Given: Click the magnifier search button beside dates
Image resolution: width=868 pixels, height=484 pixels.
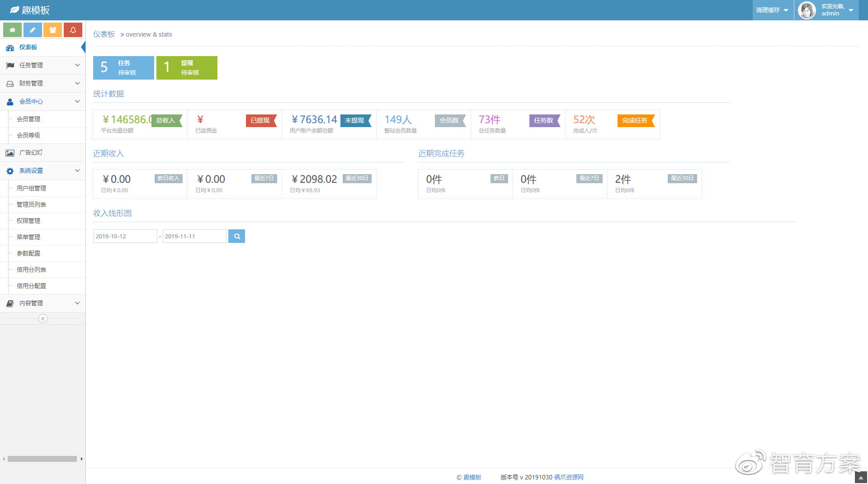Looking at the screenshot, I should 236,236.
